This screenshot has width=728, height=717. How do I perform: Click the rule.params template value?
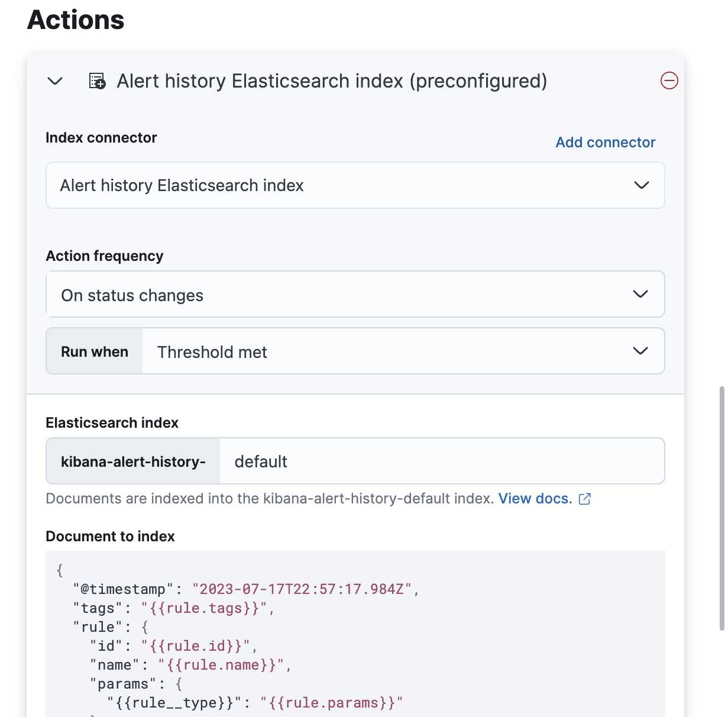pyautogui.click(x=332, y=703)
